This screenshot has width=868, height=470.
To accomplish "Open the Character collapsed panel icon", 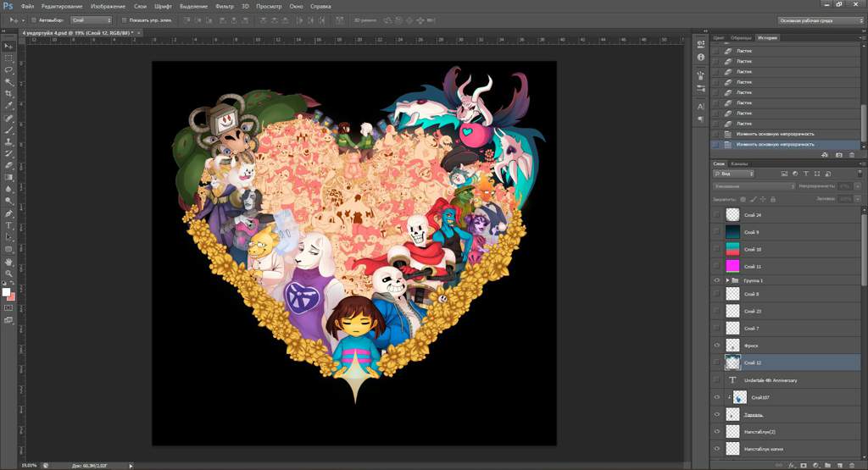I will pos(701,107).
